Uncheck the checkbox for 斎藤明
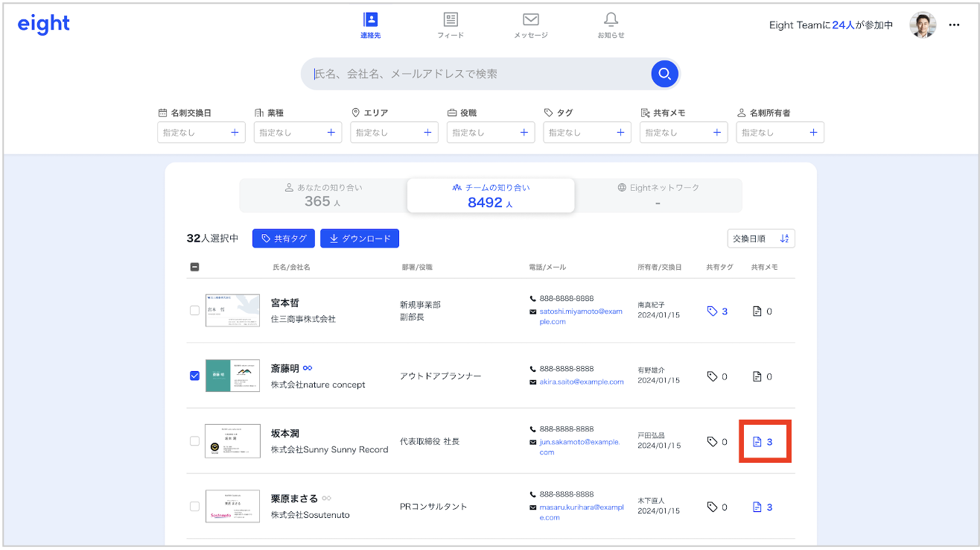This screenshot has width=980, height=550. pos(194,376)
